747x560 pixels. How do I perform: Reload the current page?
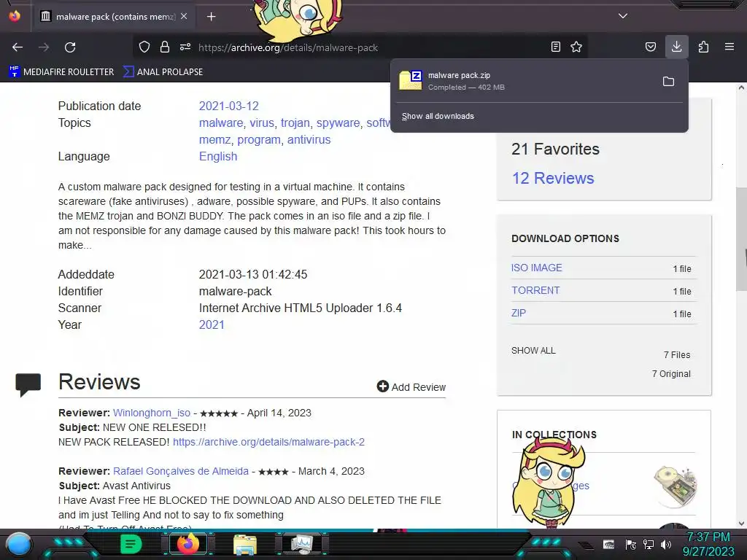[70, 47]
